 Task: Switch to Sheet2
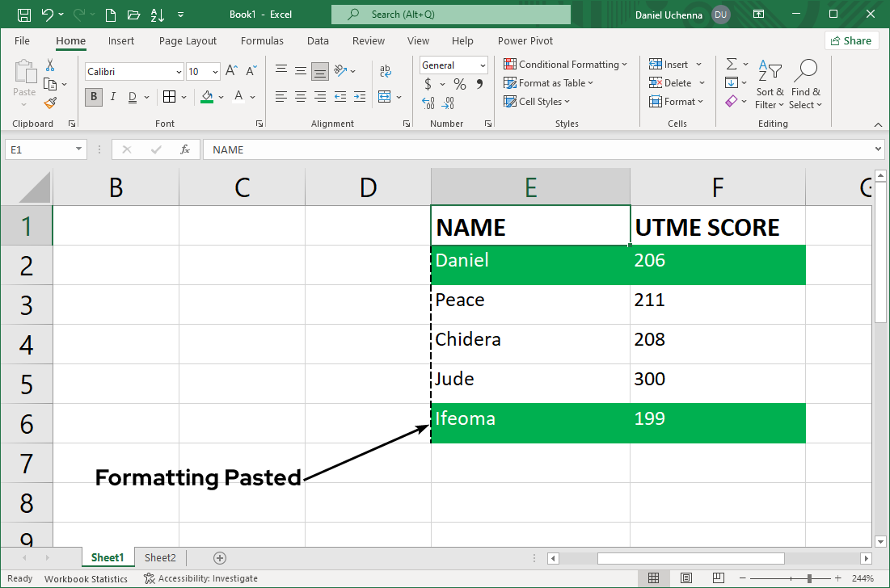click(x=159, y=557)
